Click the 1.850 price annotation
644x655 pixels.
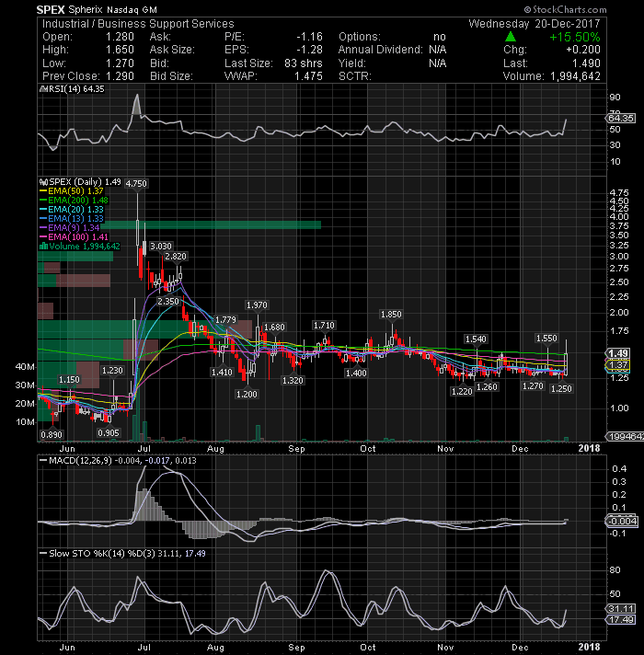(x=391, y=314)
